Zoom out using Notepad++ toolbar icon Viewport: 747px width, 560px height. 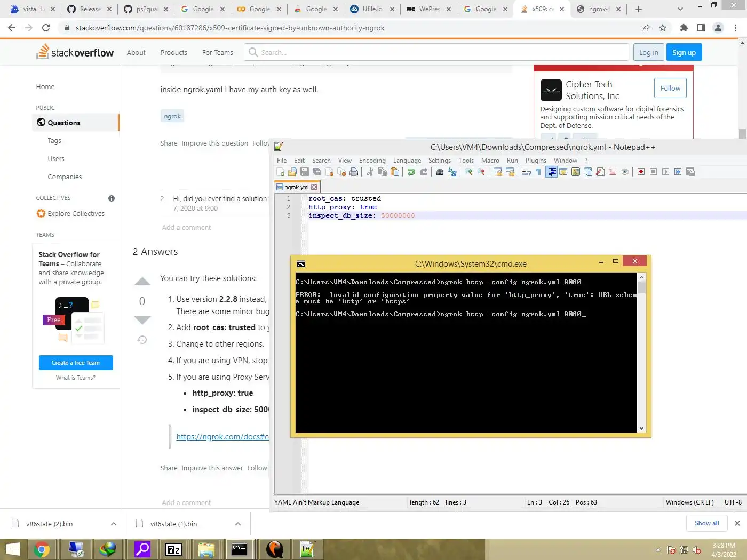(481, 172)
